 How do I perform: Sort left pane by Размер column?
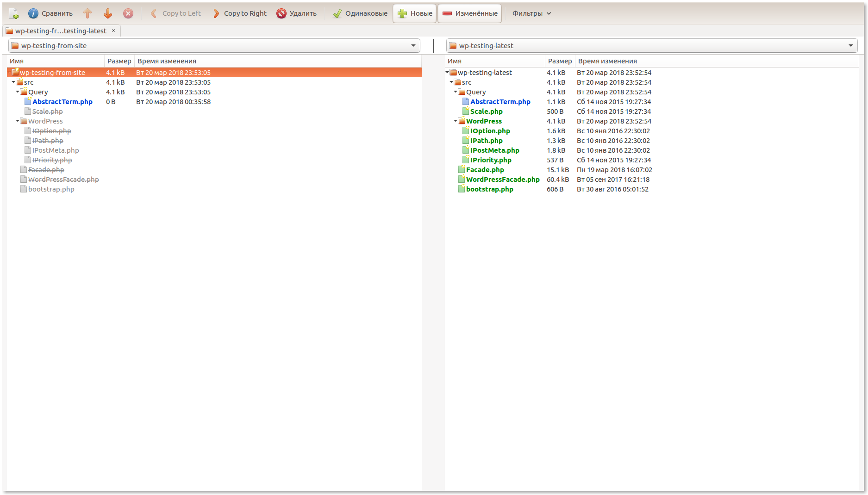[x=119, y=61]
